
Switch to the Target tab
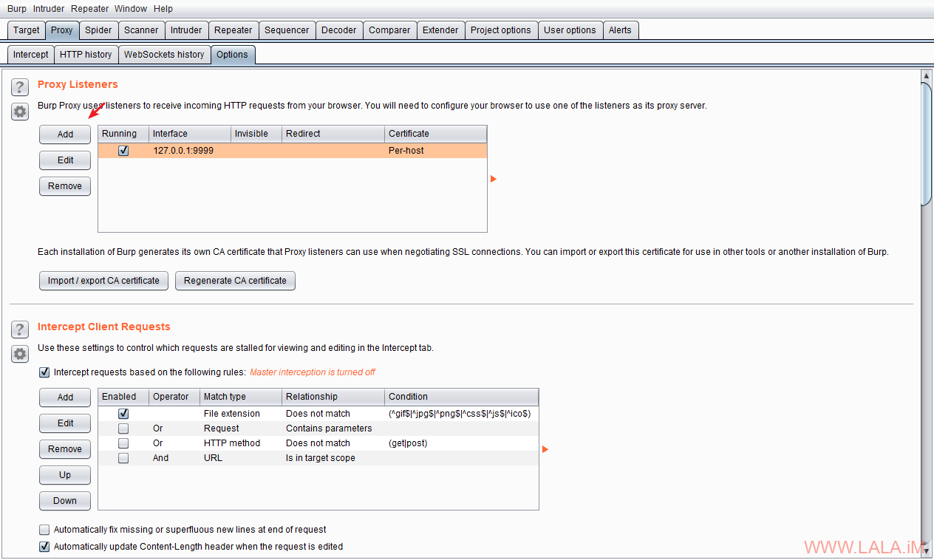point(27,30)
